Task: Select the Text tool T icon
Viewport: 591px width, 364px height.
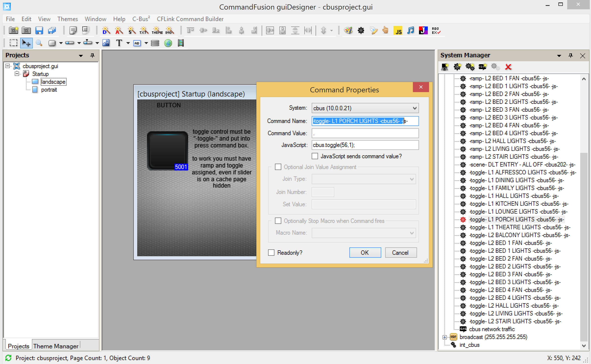Action: (119, 43)
